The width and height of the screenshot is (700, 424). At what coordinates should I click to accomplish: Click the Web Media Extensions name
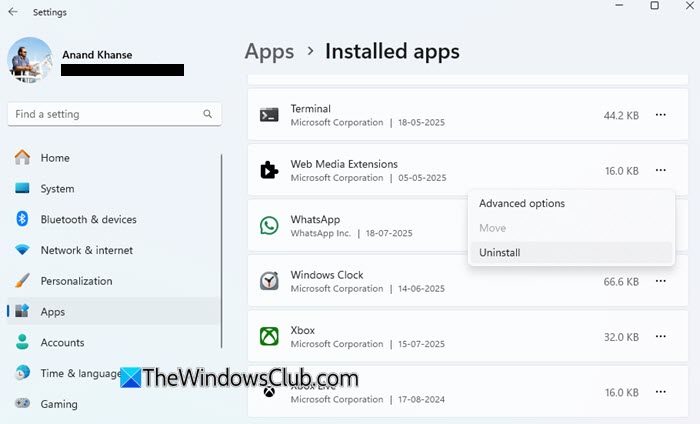(x=344, y=164)
